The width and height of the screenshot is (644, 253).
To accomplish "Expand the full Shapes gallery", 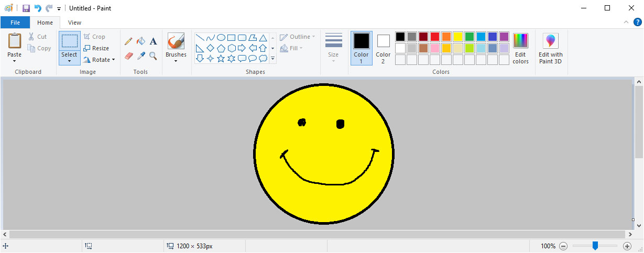I will [272, 59].
